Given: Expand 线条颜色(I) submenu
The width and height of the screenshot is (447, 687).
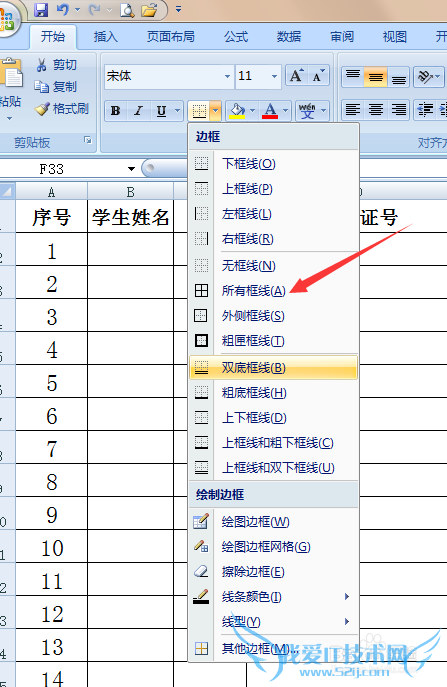Looking at the screenshot, I should coord(274,596).
